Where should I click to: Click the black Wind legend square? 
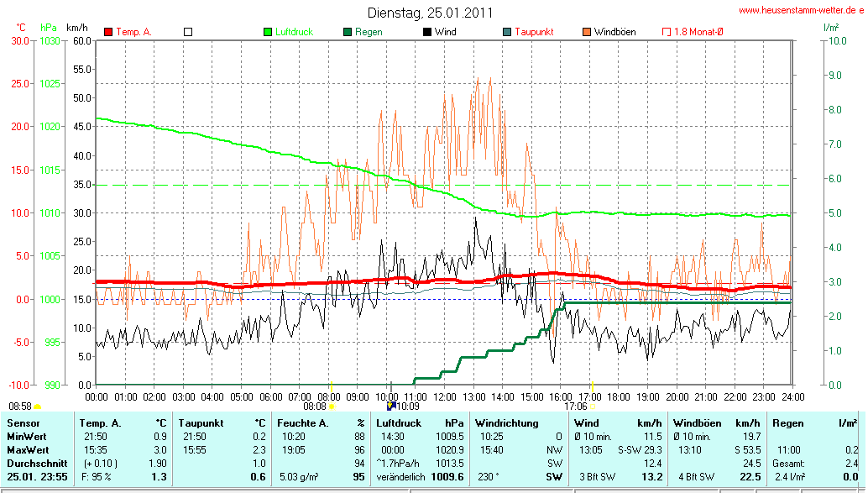427,32
